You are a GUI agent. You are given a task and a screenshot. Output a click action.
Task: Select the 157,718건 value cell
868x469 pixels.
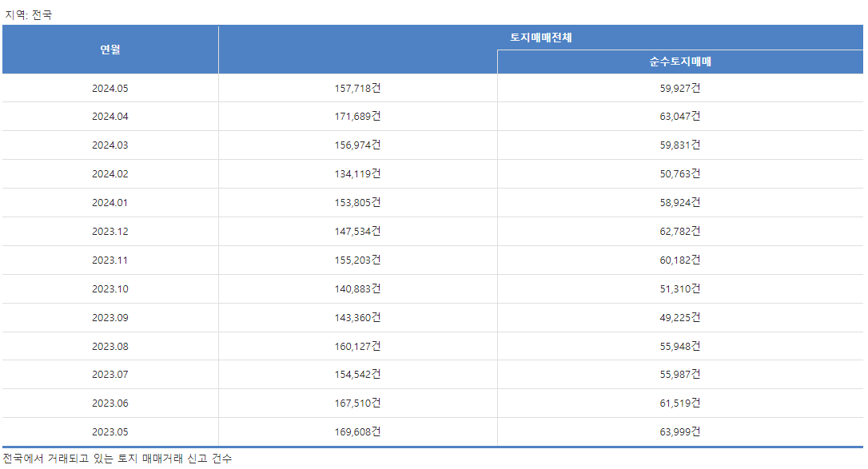point(357,89)
